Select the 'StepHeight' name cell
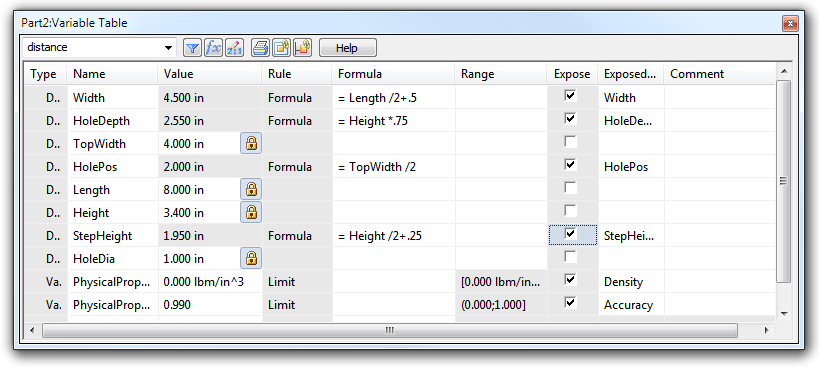 pyautogui.click(x=112, y=236)
